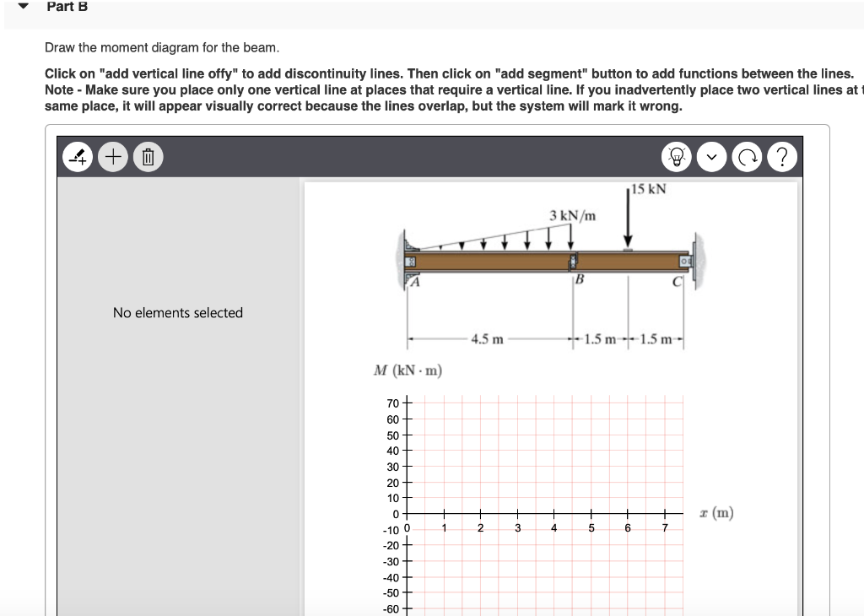The image size is (864, 616).
Task: Open the chevron dropdown next to the hint icon
Action: (711, 156)
